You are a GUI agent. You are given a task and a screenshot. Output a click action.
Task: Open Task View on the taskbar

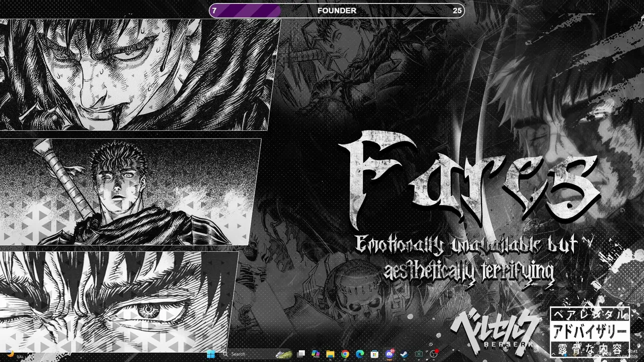coord(301,354)
